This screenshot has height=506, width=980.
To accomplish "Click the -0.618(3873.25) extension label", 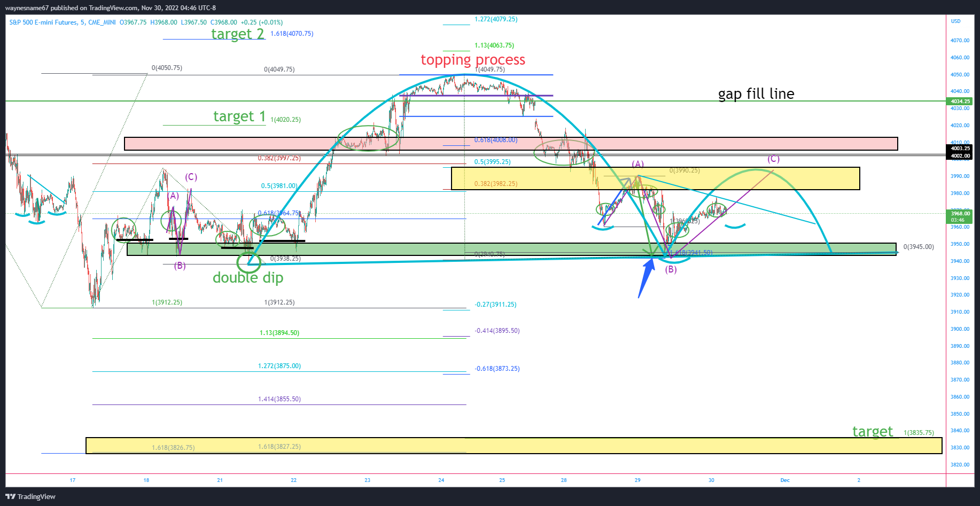I will pos(497,369).
